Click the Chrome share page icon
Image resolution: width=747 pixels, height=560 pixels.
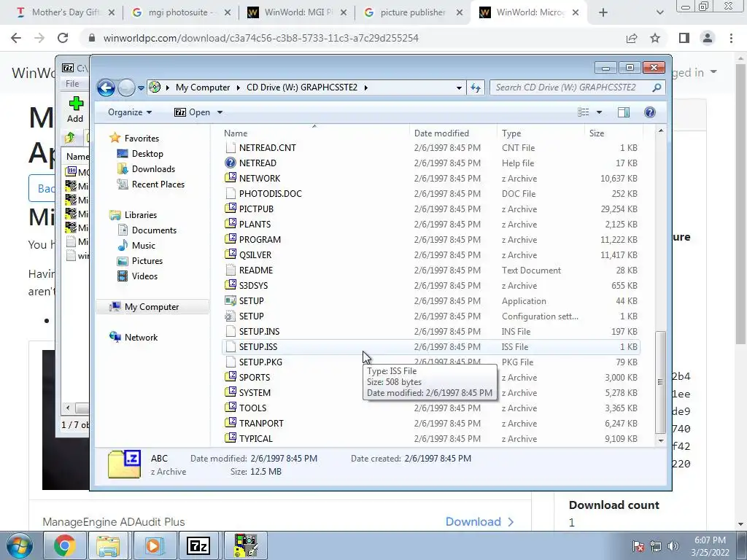(632, 38)
